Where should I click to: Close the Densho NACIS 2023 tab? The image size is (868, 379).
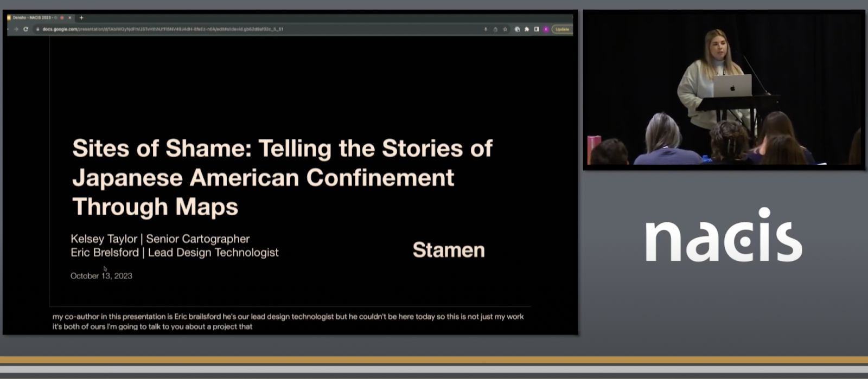click(x=70, y=17)
